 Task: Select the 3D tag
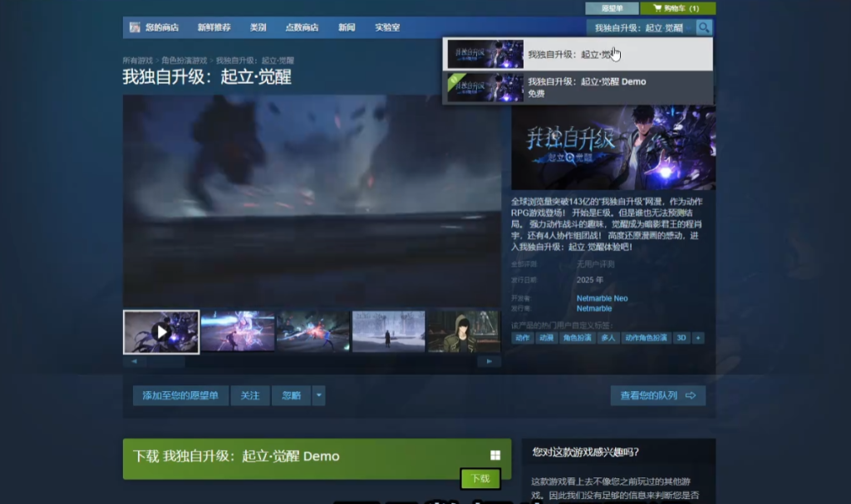(681, 338)
